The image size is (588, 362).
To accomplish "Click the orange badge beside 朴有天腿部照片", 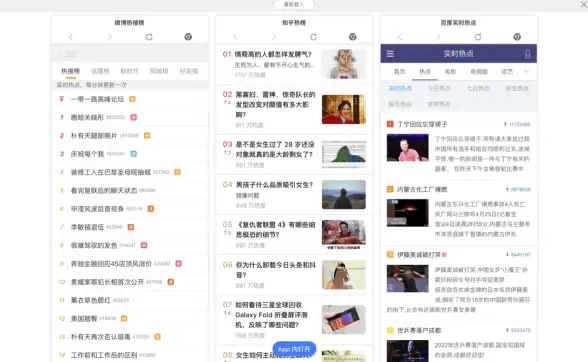I will [x=147, y=135].
